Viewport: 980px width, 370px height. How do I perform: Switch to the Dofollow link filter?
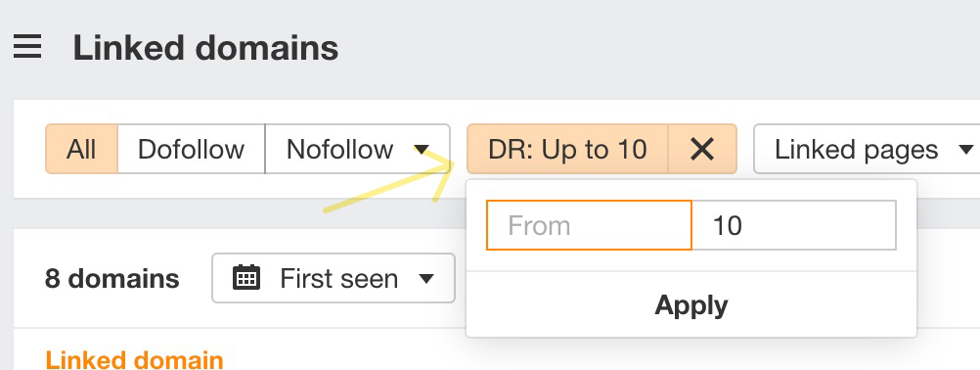(192, 149)
